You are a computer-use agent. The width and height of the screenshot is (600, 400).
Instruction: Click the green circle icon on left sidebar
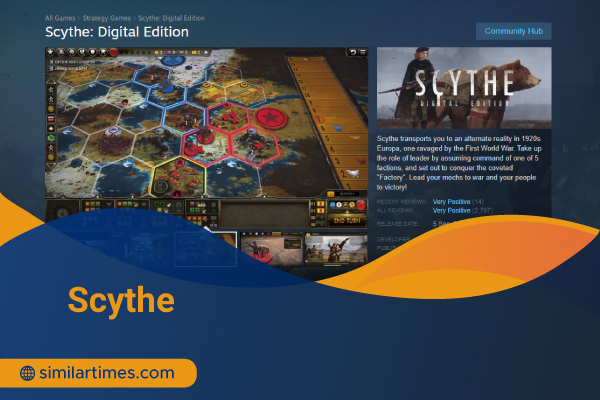[x=51, y=138]
